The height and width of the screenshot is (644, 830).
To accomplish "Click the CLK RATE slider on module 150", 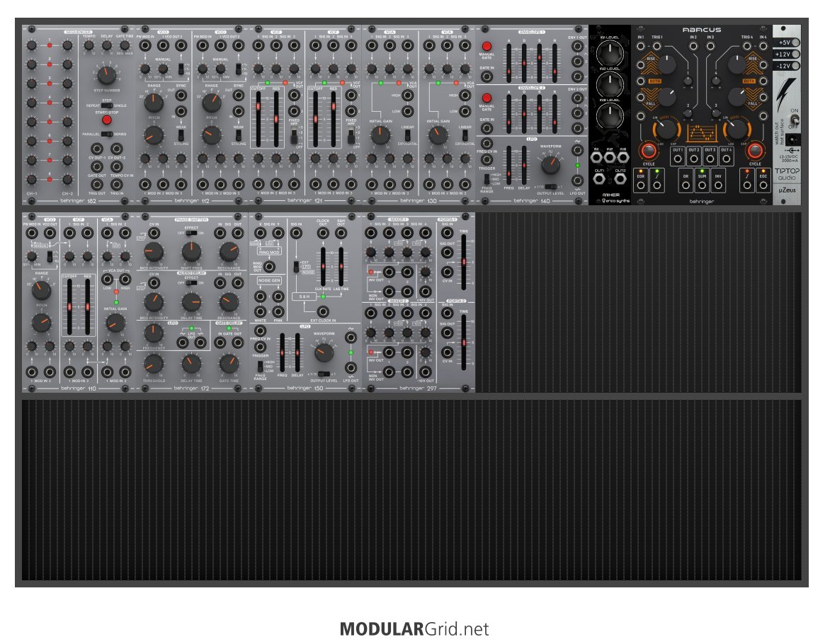I will [x=323, y=267].
